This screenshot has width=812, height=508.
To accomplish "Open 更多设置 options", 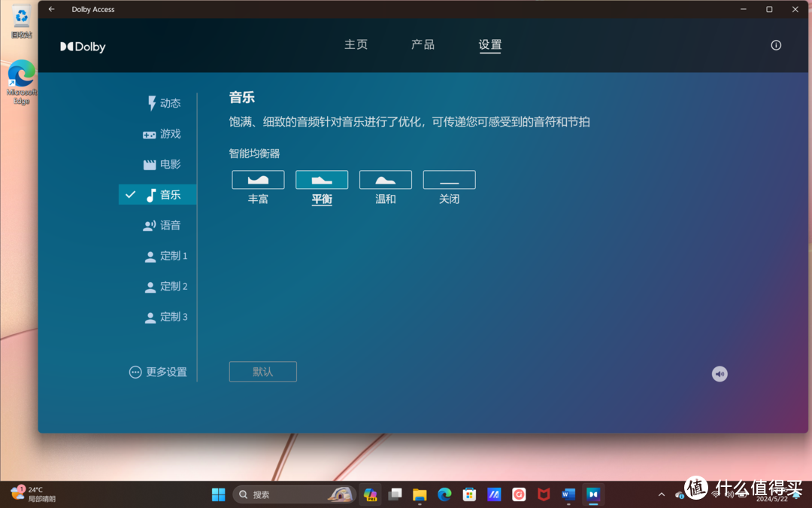I will tap(158, 373).
